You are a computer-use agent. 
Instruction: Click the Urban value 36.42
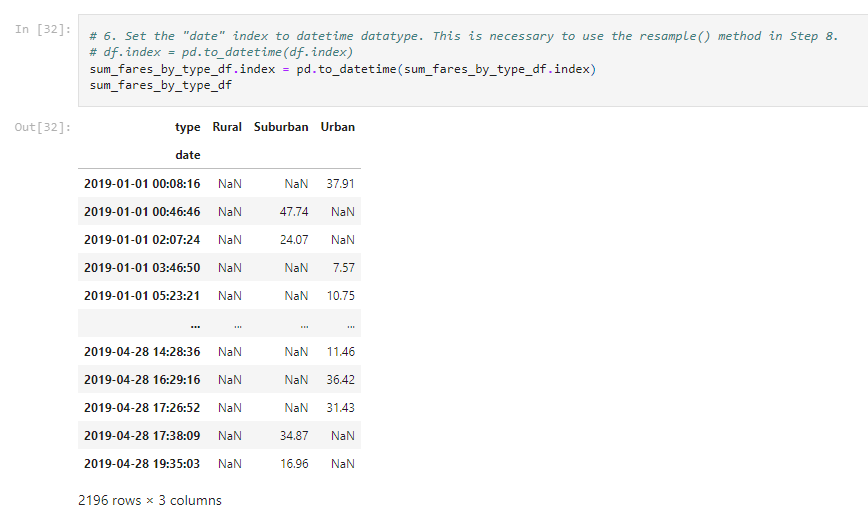click(340, 380)
